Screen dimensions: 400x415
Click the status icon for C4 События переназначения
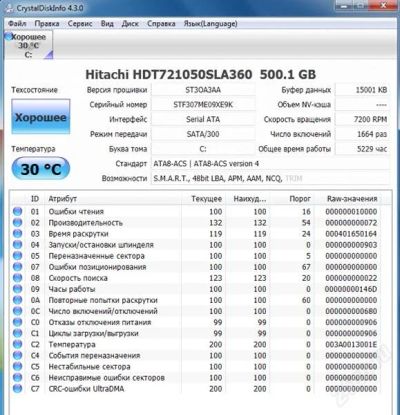[18, 355]
